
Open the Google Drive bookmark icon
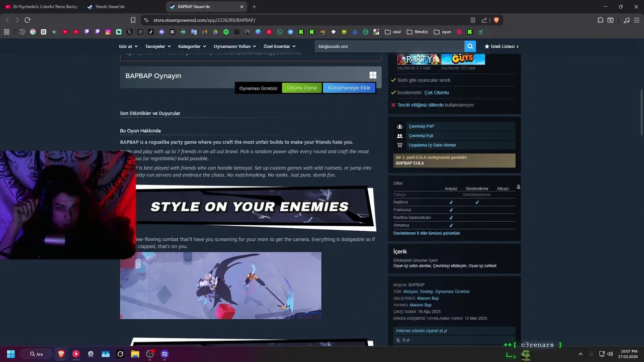(x=215, y=32)
